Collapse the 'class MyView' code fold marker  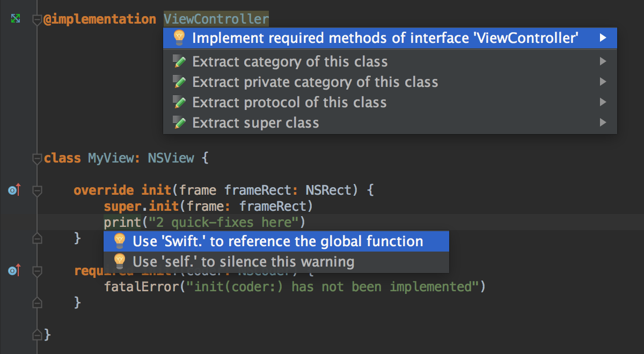pos(37,159)
